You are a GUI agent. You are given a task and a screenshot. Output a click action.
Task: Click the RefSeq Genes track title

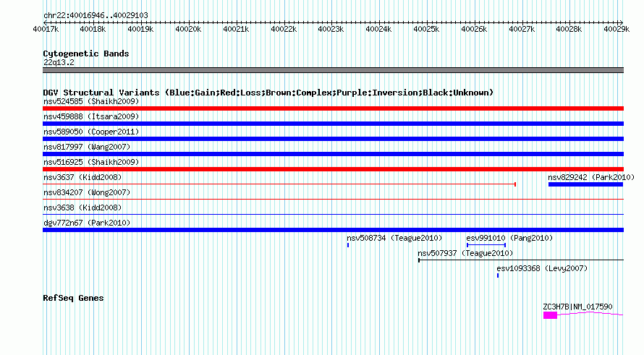(x=73, y=299)
